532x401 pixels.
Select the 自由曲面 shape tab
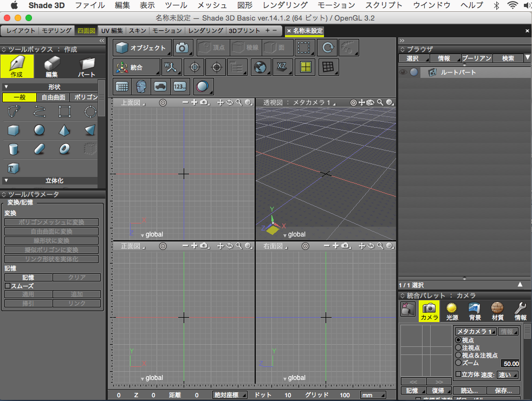tap(53, 97)
